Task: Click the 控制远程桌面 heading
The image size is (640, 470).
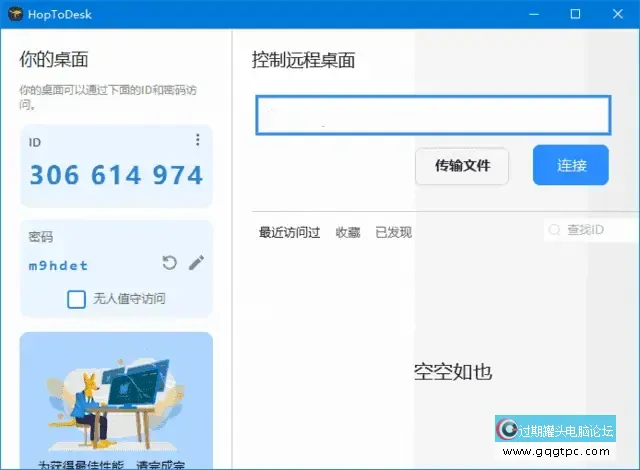Action: click(303, 60)
